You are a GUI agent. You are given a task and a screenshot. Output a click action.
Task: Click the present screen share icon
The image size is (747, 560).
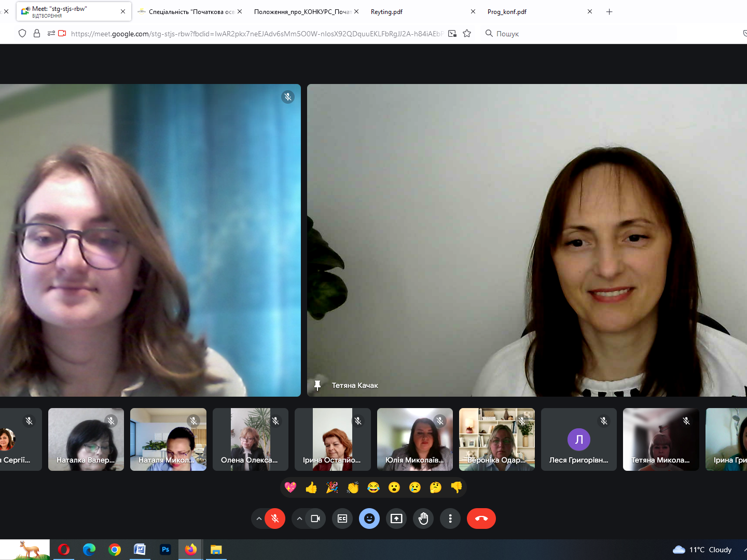[396, 519]
